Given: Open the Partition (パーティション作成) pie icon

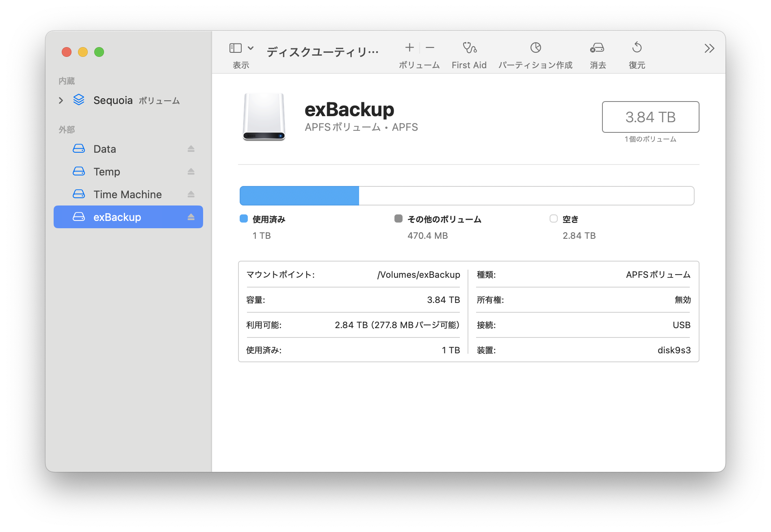Looking at the screenshot, I should [535, 48].
